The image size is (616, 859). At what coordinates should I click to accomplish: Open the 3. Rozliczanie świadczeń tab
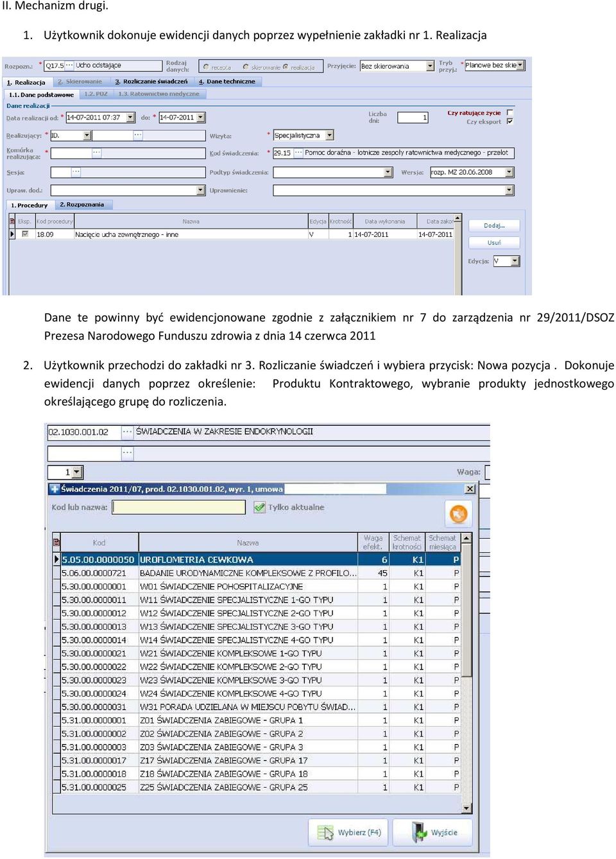(151, 82)
